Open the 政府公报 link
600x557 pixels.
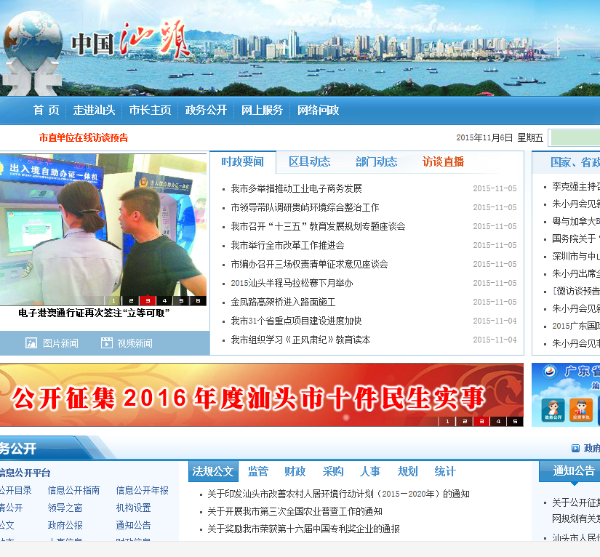point(65,525)
